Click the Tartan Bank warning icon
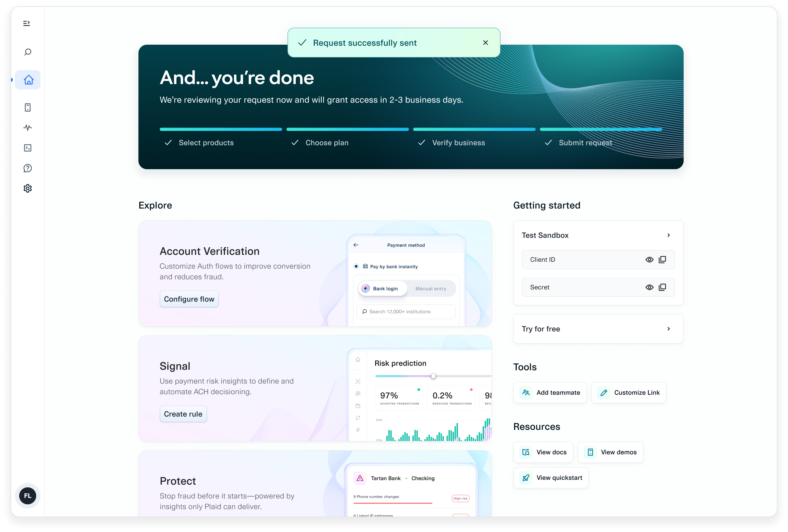788x532 pixels. point(360,478)
